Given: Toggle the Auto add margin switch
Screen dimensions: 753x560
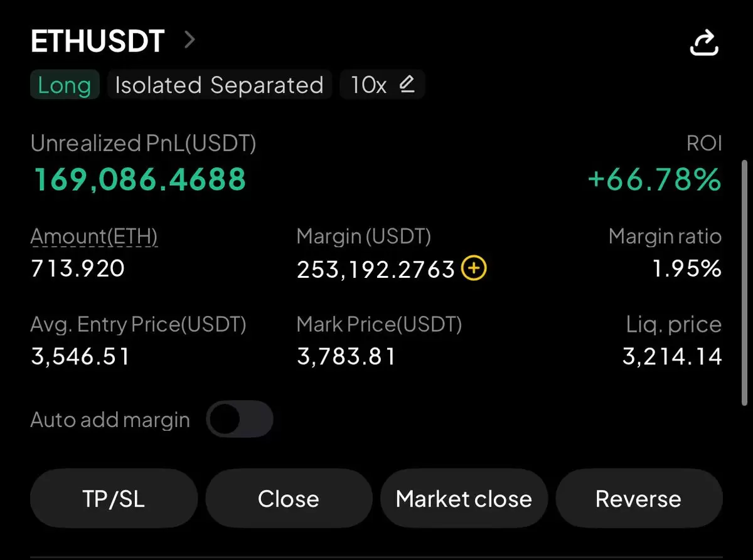Looking at the screenshot, I should [240, 419].
